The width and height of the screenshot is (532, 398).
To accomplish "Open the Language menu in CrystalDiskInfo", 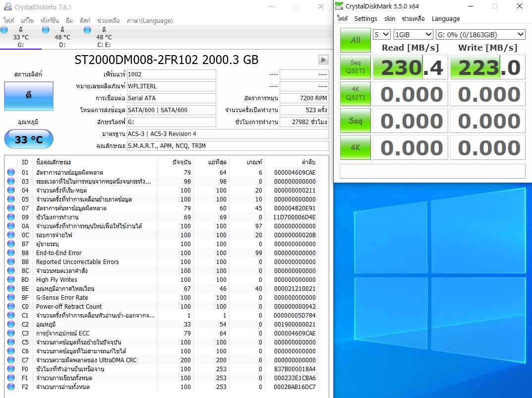I will (x=150, y=21).
